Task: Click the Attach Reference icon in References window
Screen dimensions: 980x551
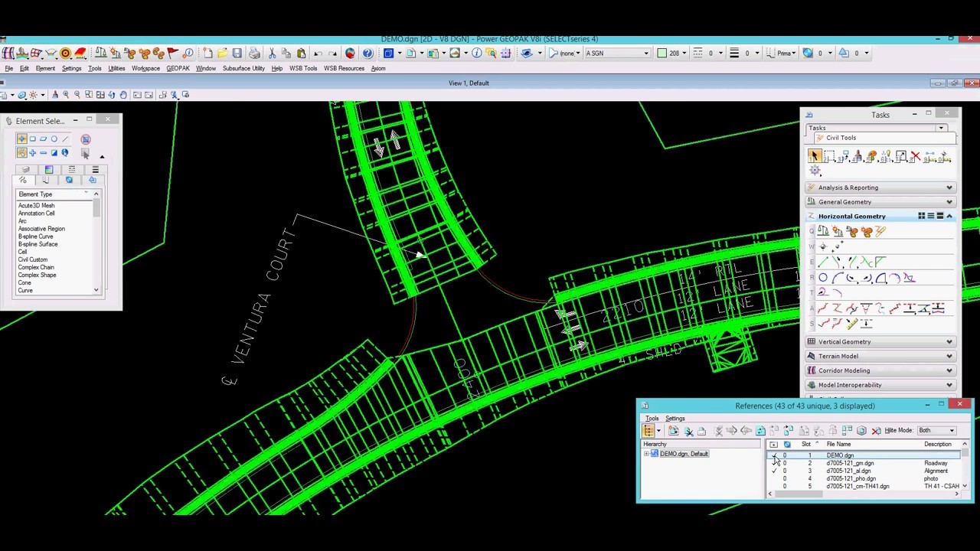Action: tap(673, 431)
